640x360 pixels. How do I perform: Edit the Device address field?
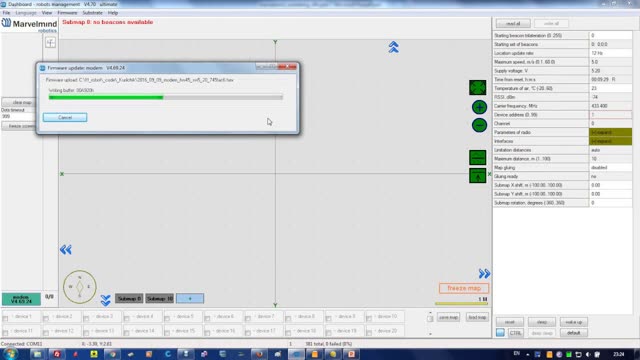610,115
